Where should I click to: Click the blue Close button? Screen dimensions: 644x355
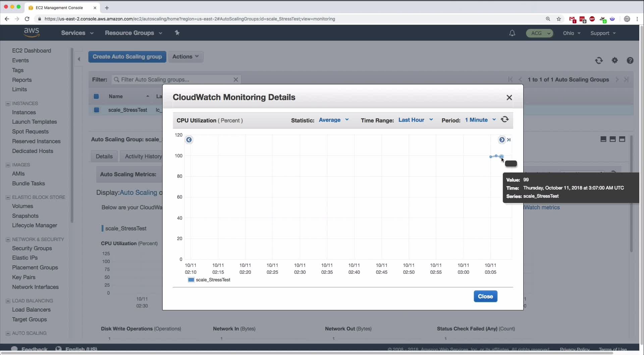pyautogui.click(x=485, y=296)
